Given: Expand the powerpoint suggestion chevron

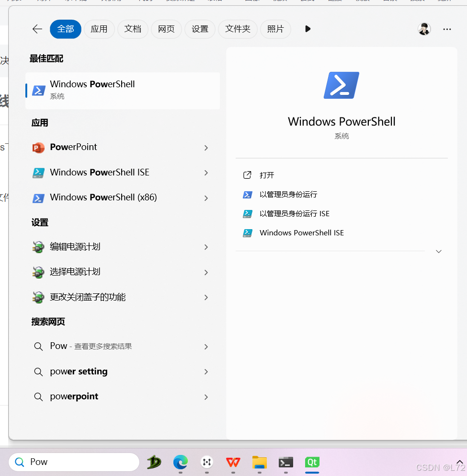Looking at the screenshot, I should tap(206, 397).
